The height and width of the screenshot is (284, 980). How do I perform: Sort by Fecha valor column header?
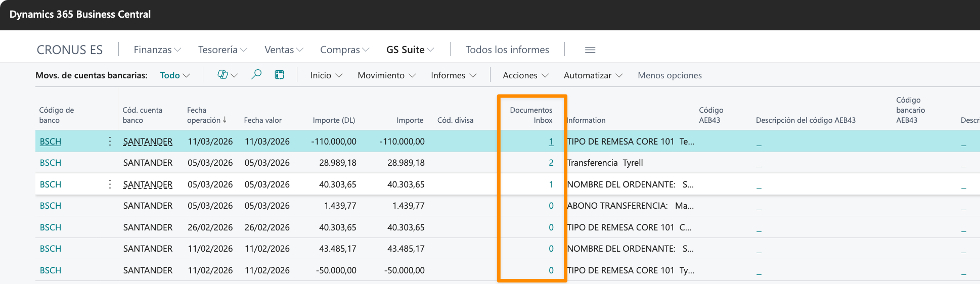(263, 120)
